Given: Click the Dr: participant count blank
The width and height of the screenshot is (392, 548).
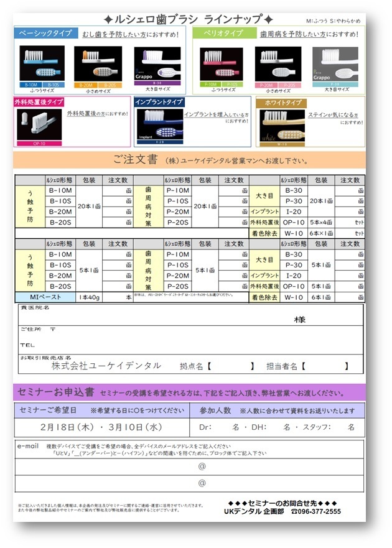Looking at the screenshot, I should [222, 427].
